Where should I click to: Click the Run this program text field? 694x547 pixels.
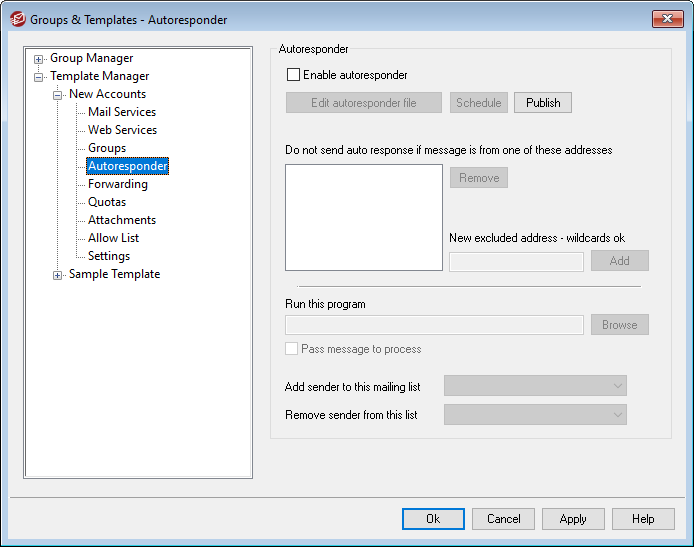(434, 325)
